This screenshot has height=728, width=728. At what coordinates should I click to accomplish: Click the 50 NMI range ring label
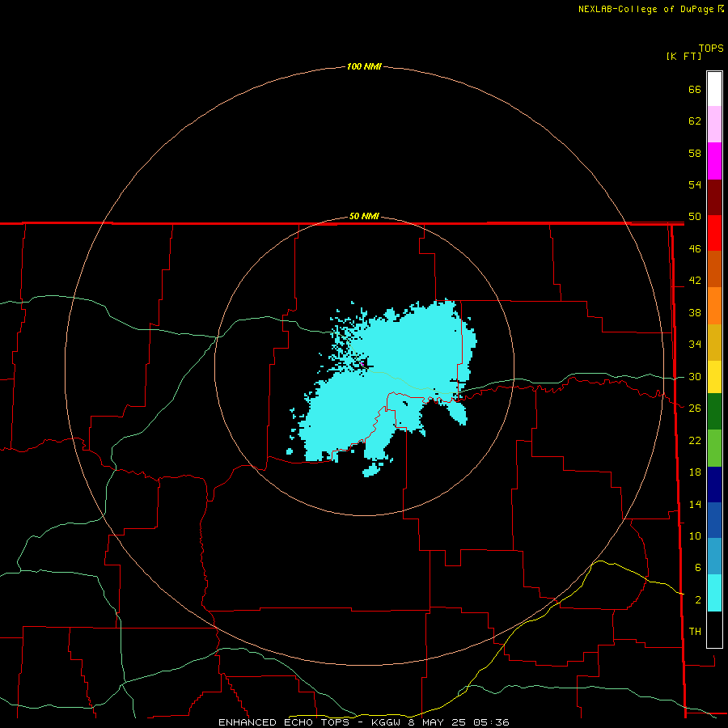[364, 216]
